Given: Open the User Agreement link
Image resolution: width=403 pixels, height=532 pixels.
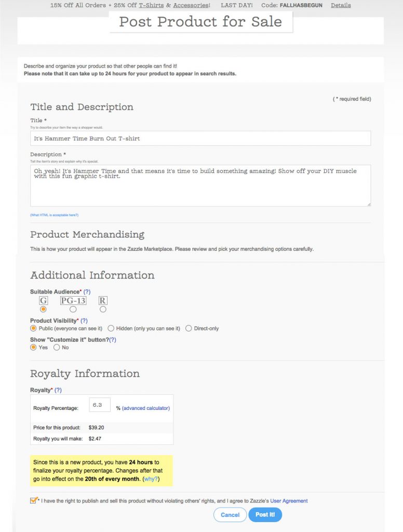Looking at the screenshot, I should (289, 501).
